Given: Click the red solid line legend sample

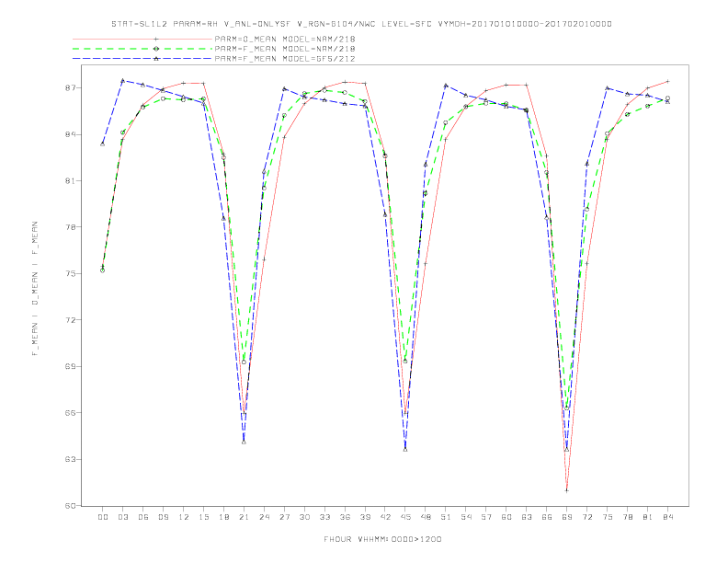Looking at the screenshot, I should click(x=142, y=39).
